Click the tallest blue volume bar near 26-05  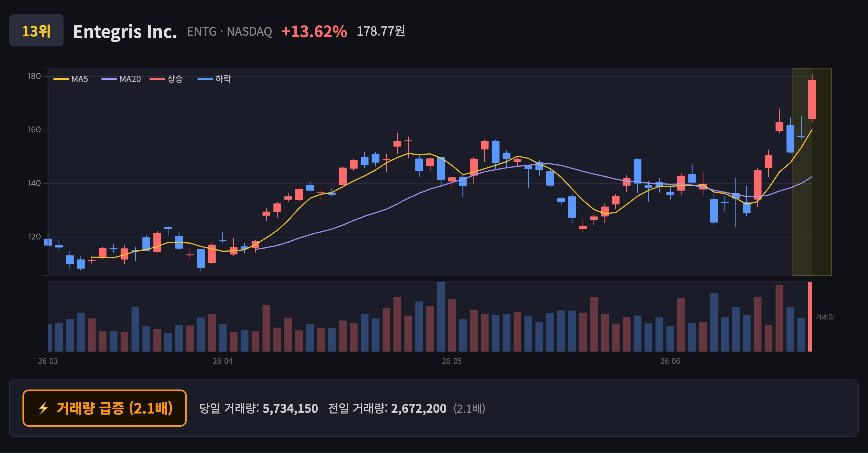click(x=441, y=317)
